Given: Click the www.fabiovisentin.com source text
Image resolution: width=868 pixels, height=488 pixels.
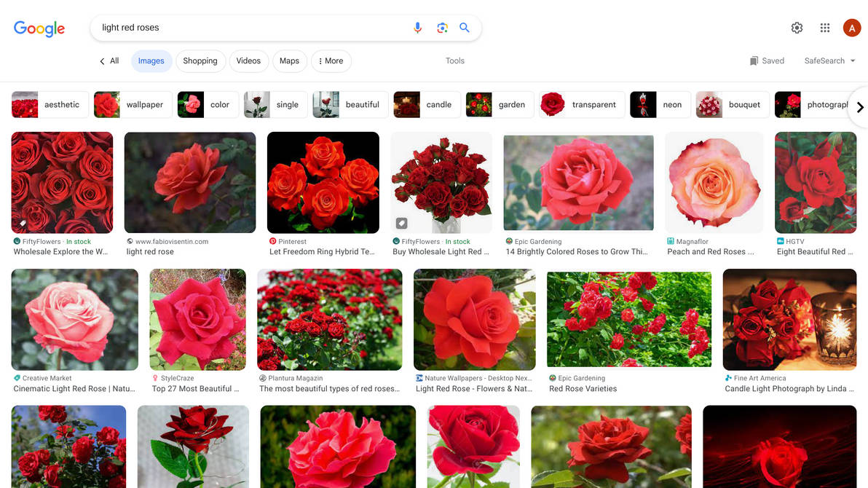Looking at the screenshot, I should 172,242.
